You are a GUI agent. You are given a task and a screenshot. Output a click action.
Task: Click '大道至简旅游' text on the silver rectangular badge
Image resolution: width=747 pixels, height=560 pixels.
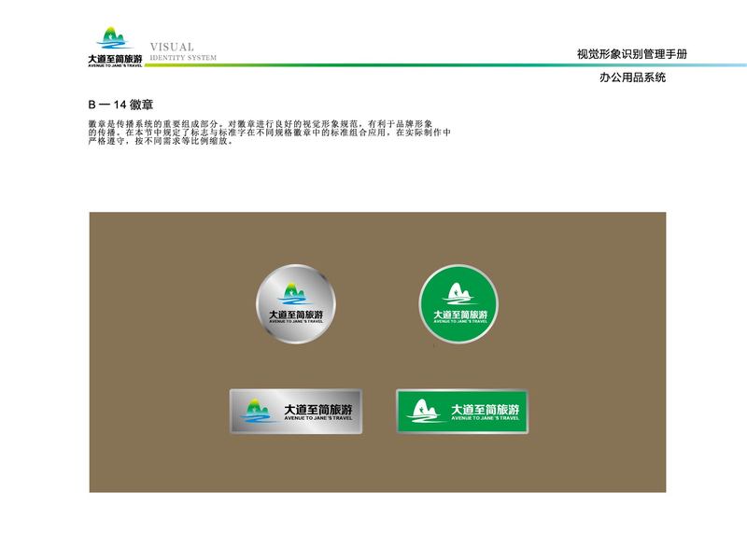point(318,409)
